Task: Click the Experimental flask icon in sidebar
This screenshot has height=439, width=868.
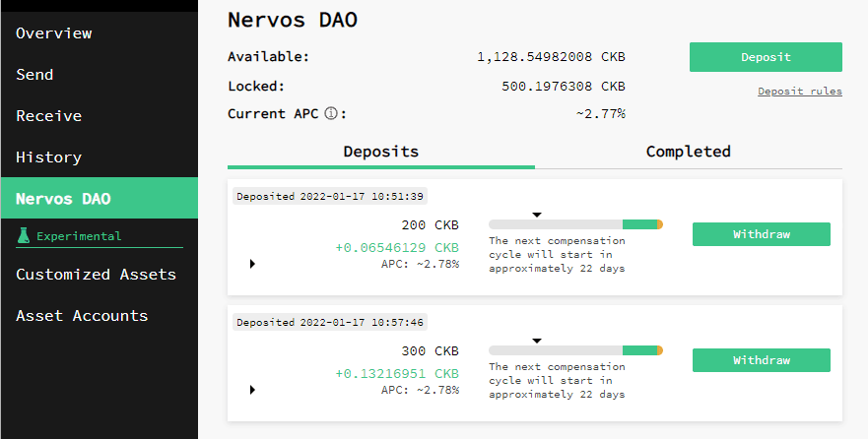Action: [x=25, y=235]
